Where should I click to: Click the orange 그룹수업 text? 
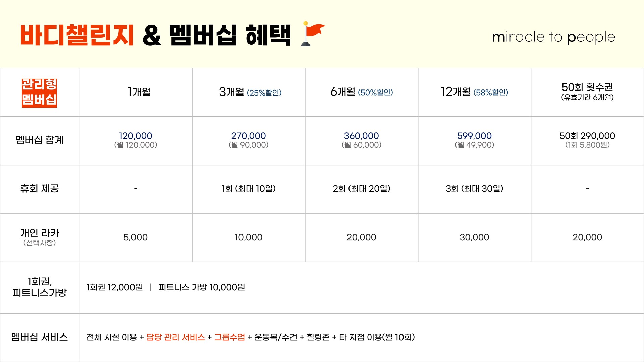[x=229, y=337]
